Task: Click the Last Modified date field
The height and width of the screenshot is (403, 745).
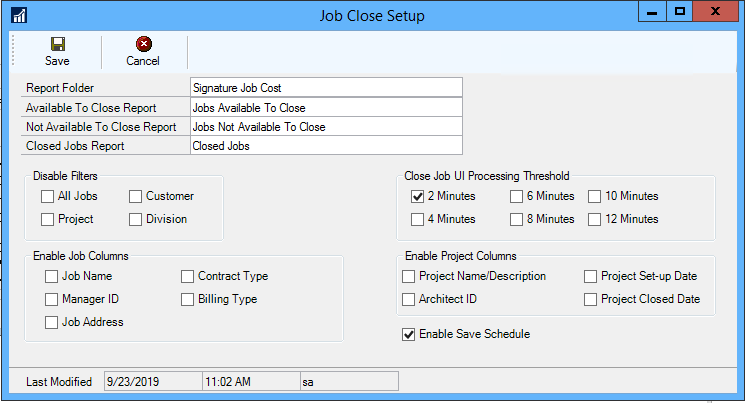Action: (151, 381)
